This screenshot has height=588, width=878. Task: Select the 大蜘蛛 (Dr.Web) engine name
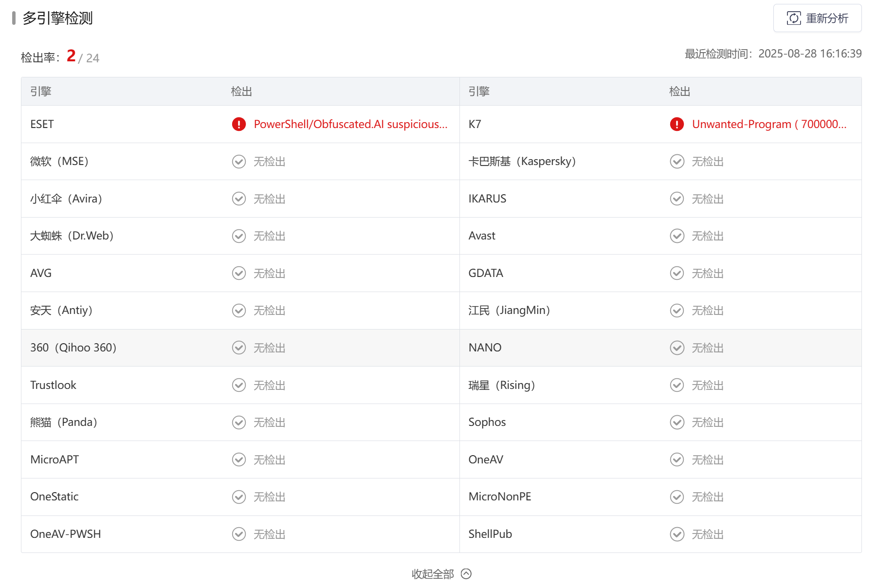[72, 236]
